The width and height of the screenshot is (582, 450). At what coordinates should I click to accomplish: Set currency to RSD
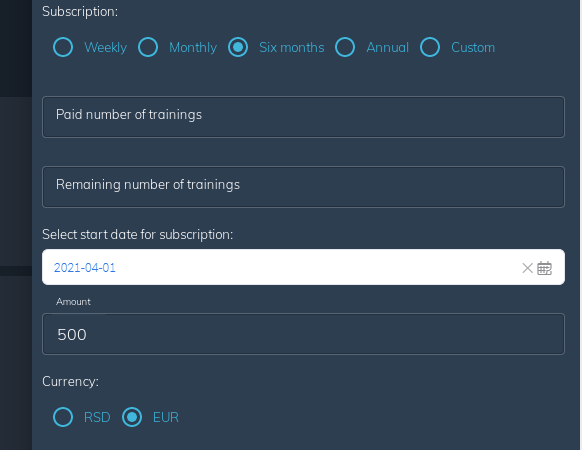[63, 417]
